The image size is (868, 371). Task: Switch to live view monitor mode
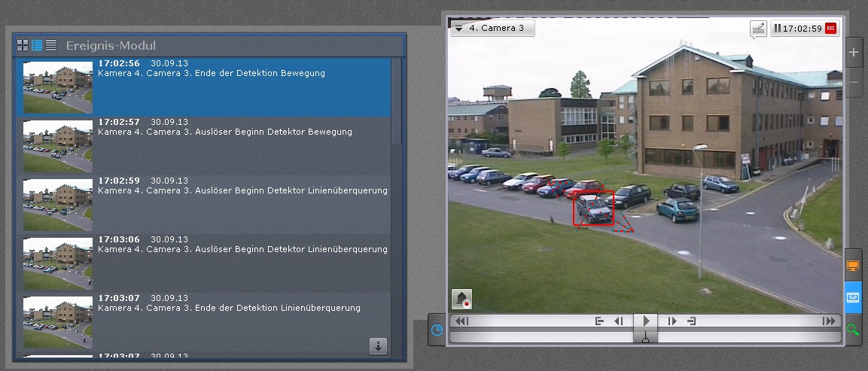(x=853, y=266)
